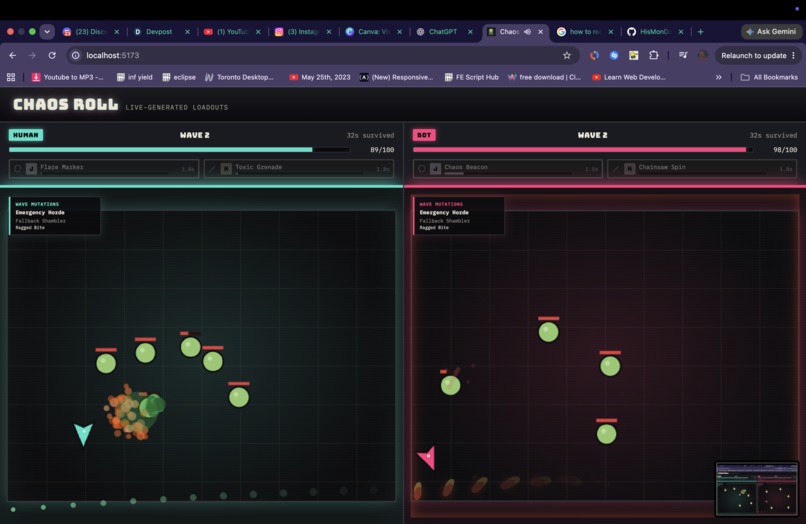Open the FE Script Hub bookmark
The image size is (806, 524).
coord(471,77)
